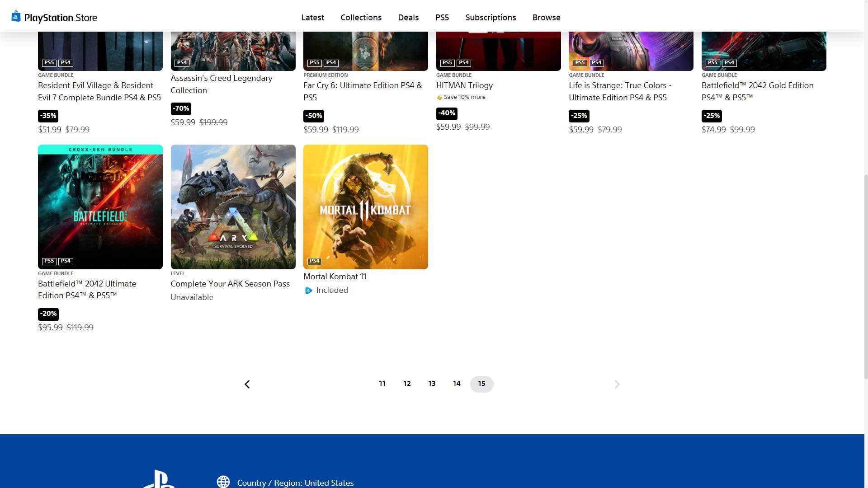The image size is (868, 488).
Task: Jump to page 11 of results
Action: click(382, 384)
